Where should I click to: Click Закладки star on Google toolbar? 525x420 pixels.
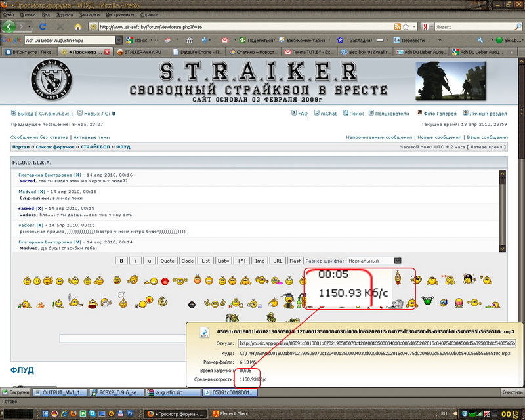pos(340,40)
